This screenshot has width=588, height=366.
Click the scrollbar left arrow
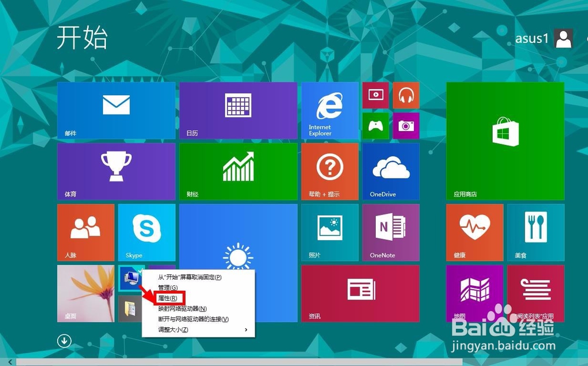(x=10, y=362)
